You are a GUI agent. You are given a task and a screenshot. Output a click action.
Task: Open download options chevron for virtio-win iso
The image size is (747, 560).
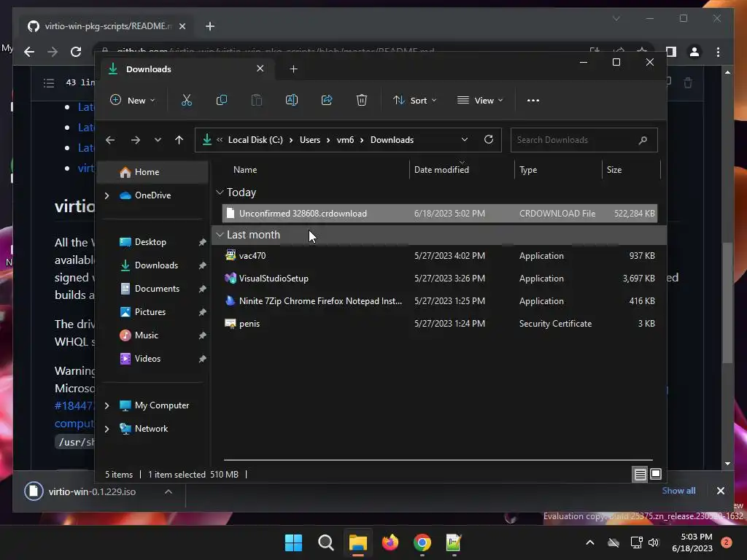169,491
